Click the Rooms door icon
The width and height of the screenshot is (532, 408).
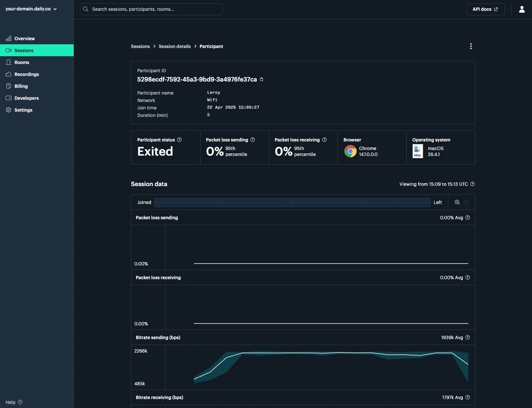point(9,62)
